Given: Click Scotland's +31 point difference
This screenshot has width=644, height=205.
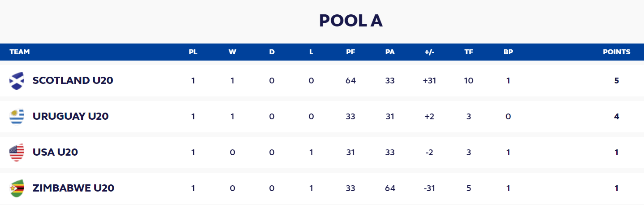Looking at the screenshot, I should coord(429,81).
